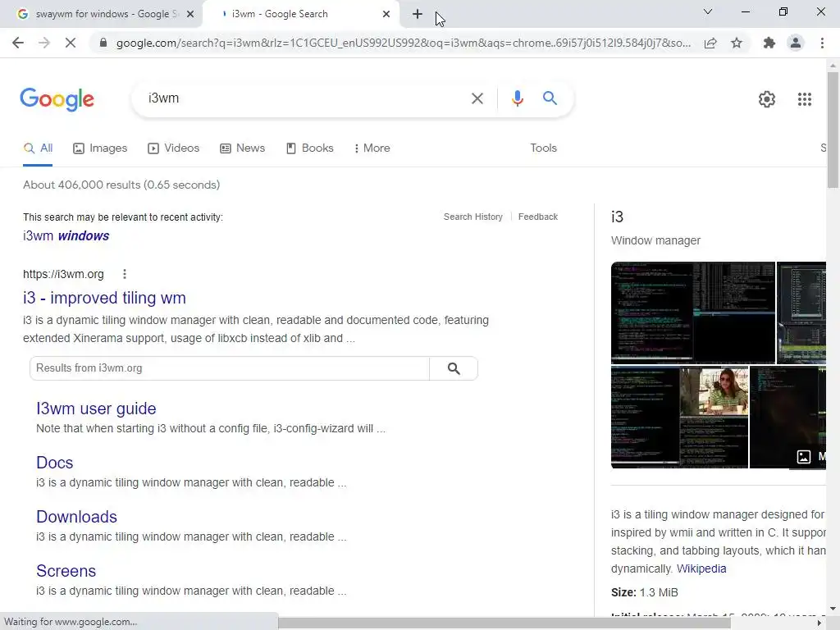
Task: Click the 'Size: 1.3 MiB' text
Action: click(x=645, y=592)
